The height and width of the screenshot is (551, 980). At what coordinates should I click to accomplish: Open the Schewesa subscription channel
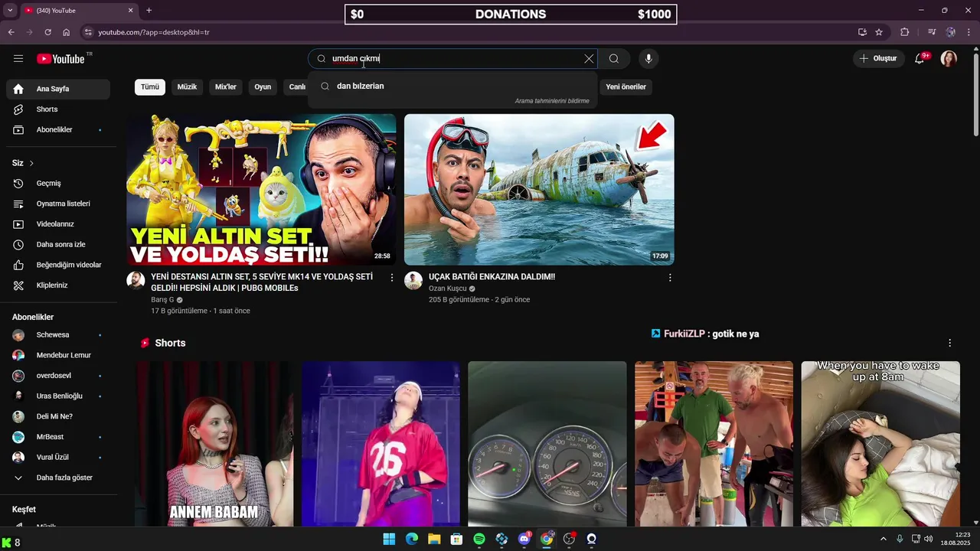[58, 335]
